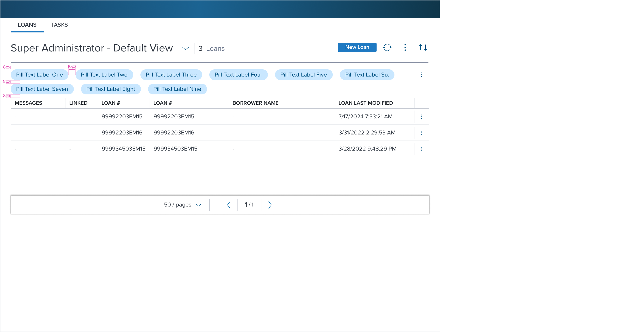Toggle the Pill Text Label One filter
644x332 pixels.
click(39, 75)
